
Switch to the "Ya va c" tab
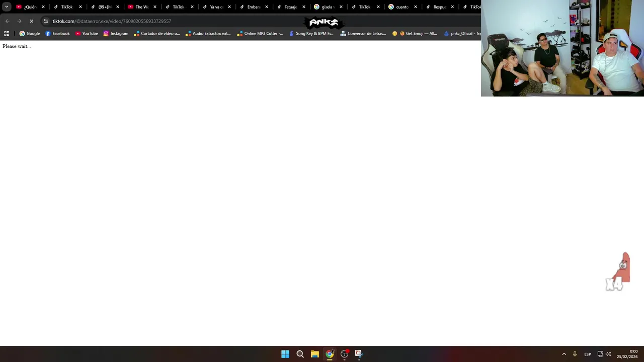[217, 7]
